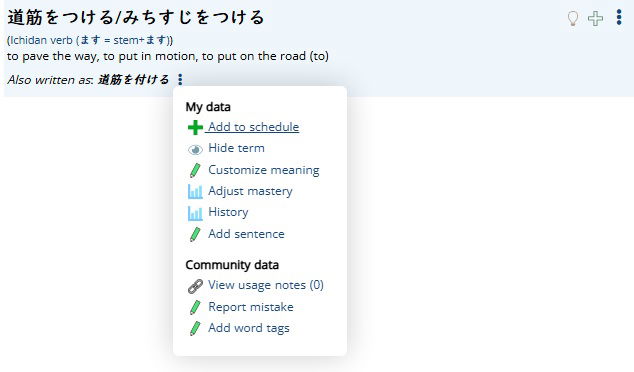Choose Customize meaning from the menu
634x372 pixels.
[x=264, y=170]
